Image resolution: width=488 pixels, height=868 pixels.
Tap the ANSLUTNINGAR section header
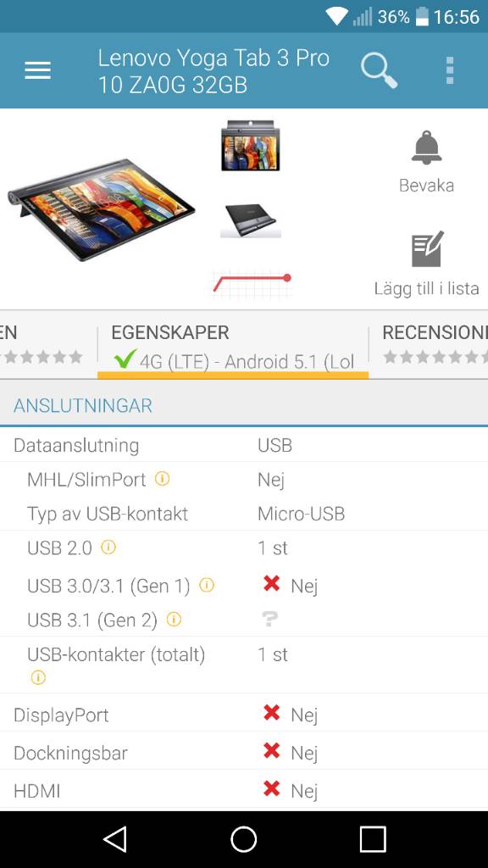click(x=244, y=405)
